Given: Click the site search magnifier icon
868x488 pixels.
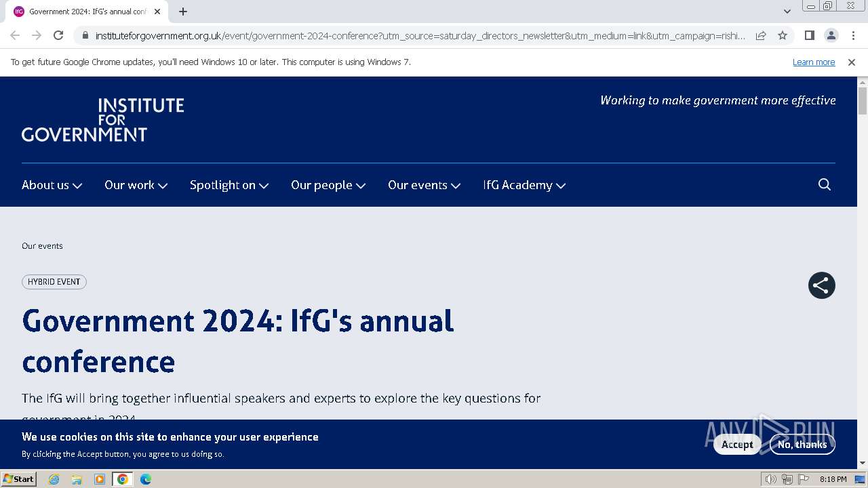Looking at the screenshot, I should click(825, 184).
